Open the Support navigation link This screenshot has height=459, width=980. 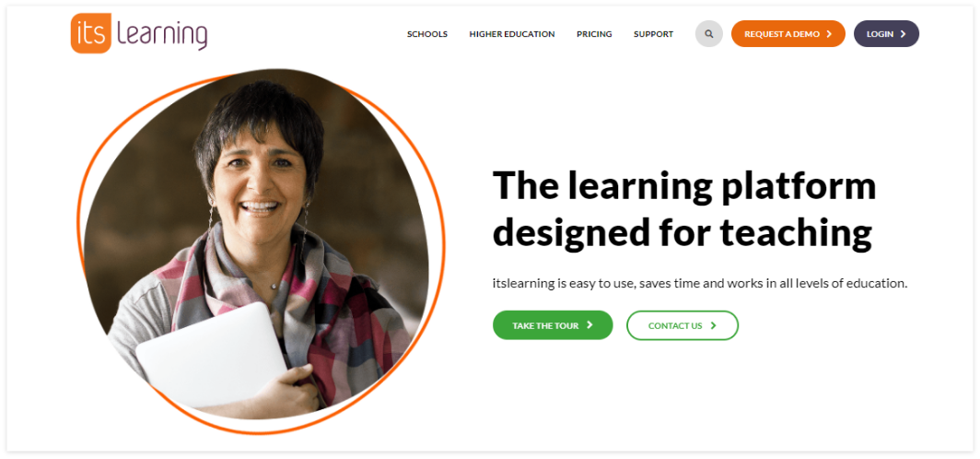click(x=653, y=34)
